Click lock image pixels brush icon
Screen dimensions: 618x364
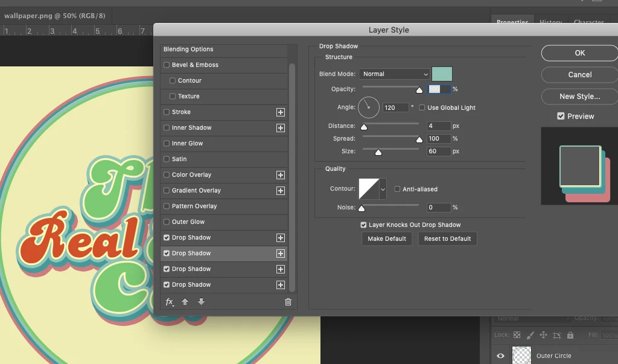[530, 335]
